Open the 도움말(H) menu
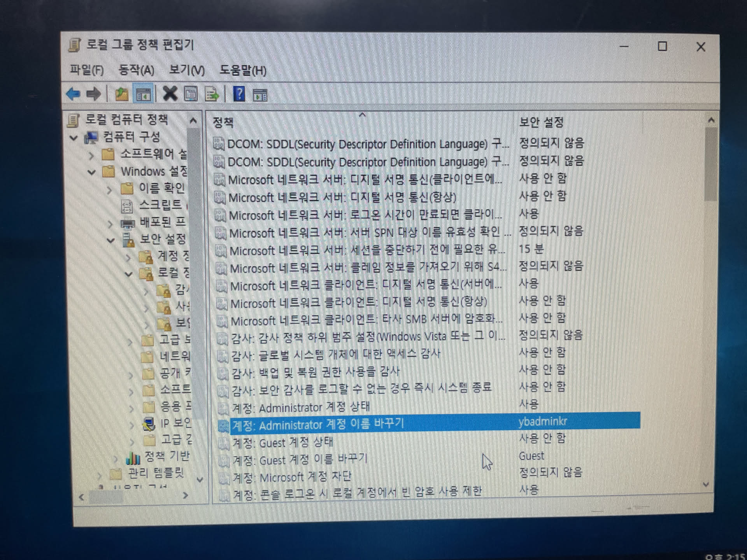The height and width of the screenshot is (560, 747). (x=243, y=71)
